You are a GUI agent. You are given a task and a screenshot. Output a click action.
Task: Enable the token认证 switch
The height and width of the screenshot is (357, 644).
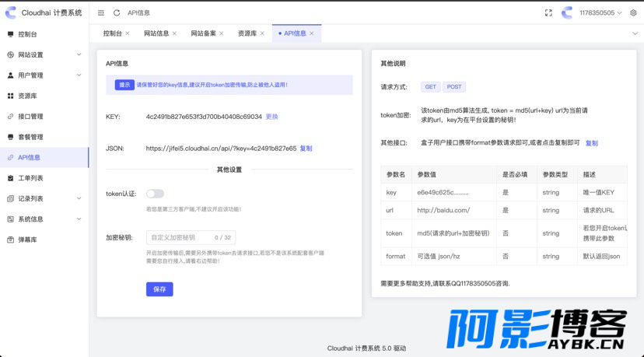pyautogui.click(x=155, y=194)
